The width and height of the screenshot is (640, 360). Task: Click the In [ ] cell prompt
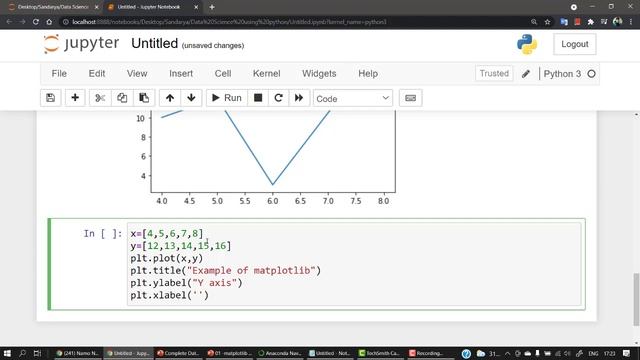pyautogui.click(x=103, y=233)
